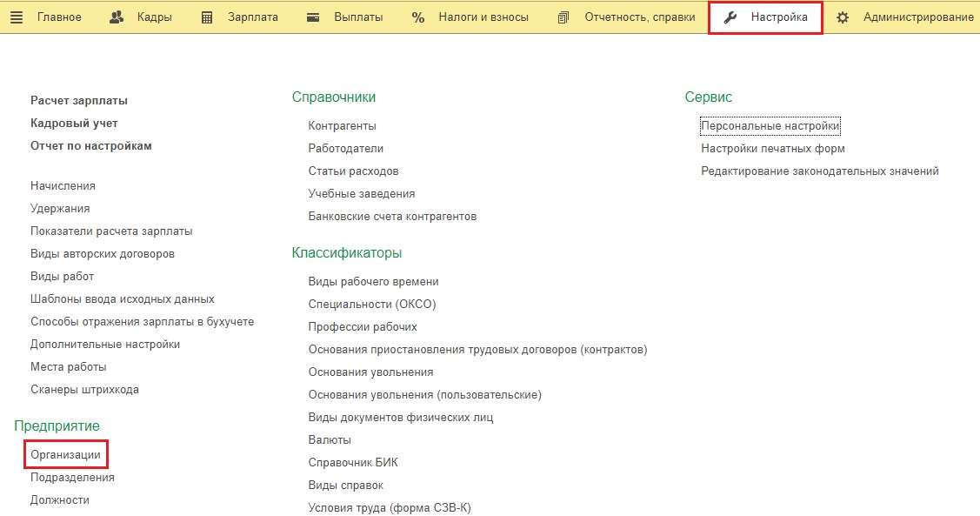Open Виды рабочего времени classifier
The width and height of the screenshot is (980, 516).
(374, 281)
